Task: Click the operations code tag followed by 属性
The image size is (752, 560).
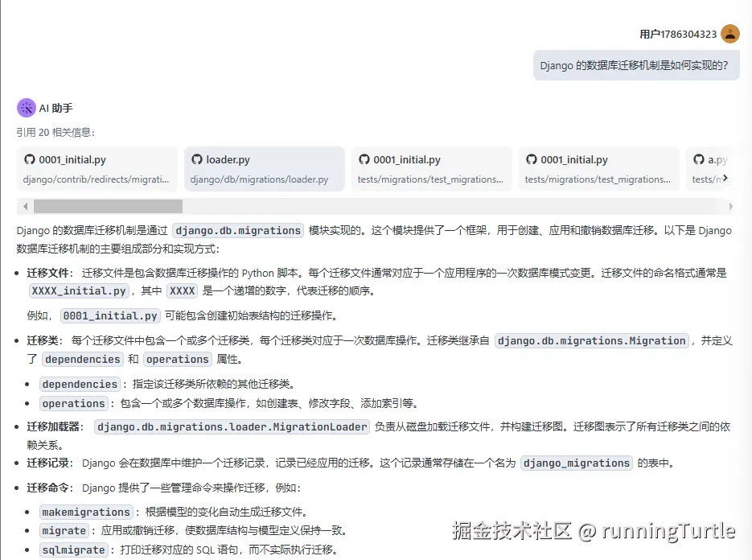Action: click(178, 360)
